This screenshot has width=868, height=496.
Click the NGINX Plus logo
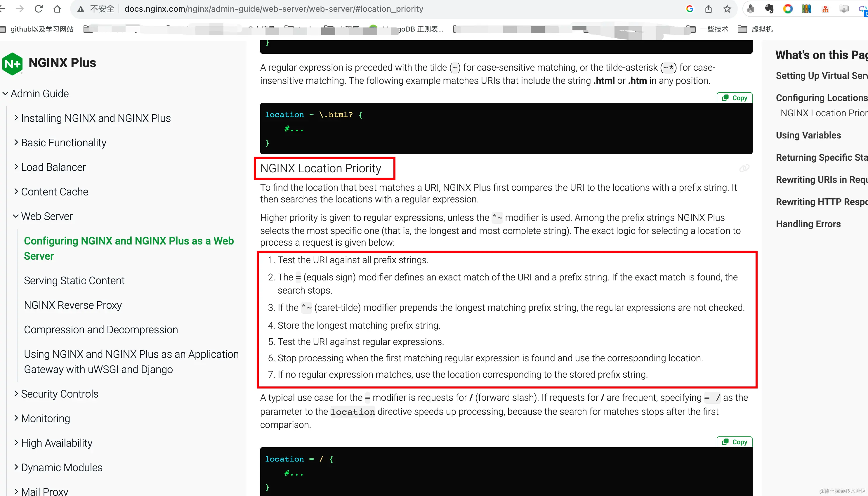pos(13,63)
